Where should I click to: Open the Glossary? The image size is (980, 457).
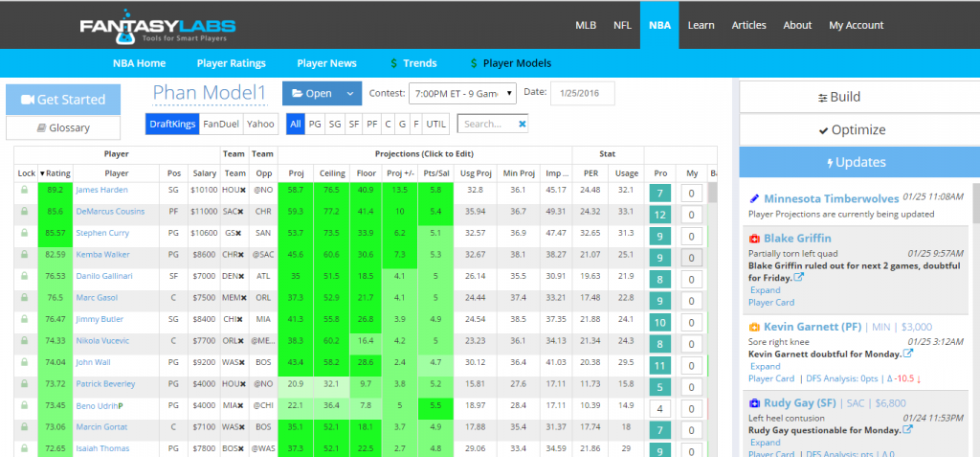pos(63,127)
